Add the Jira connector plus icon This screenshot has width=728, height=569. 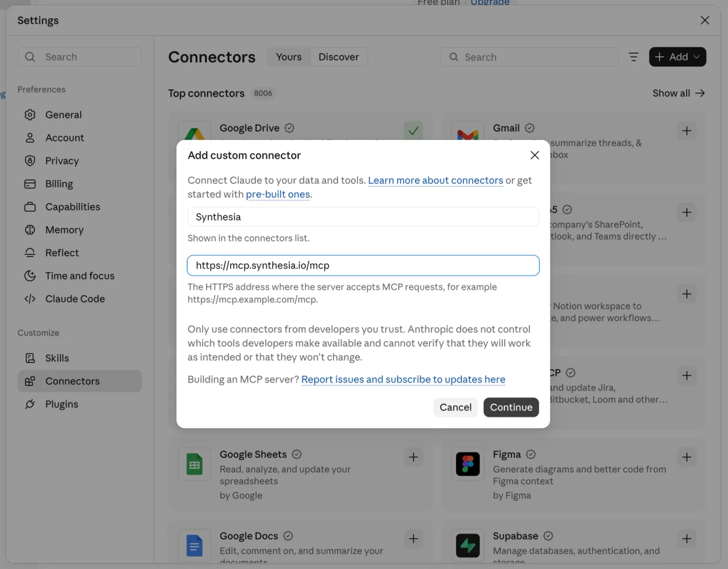click(687, 376)
